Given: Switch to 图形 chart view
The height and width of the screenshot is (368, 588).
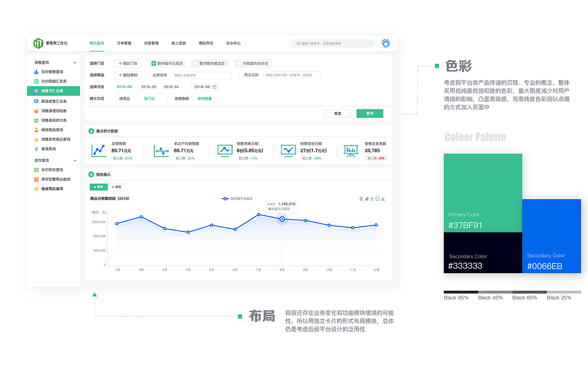Looking at the screenshot, I should [x=98, y=187].
